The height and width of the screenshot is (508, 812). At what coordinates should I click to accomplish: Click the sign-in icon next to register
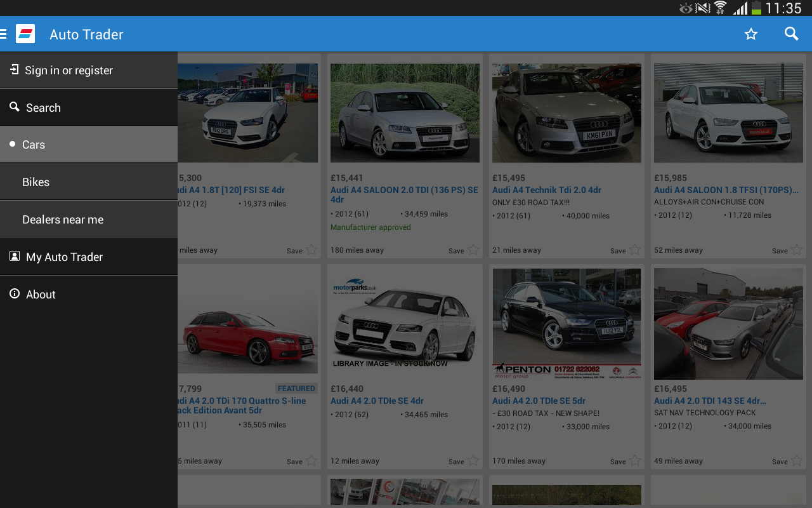coord(13,69)
